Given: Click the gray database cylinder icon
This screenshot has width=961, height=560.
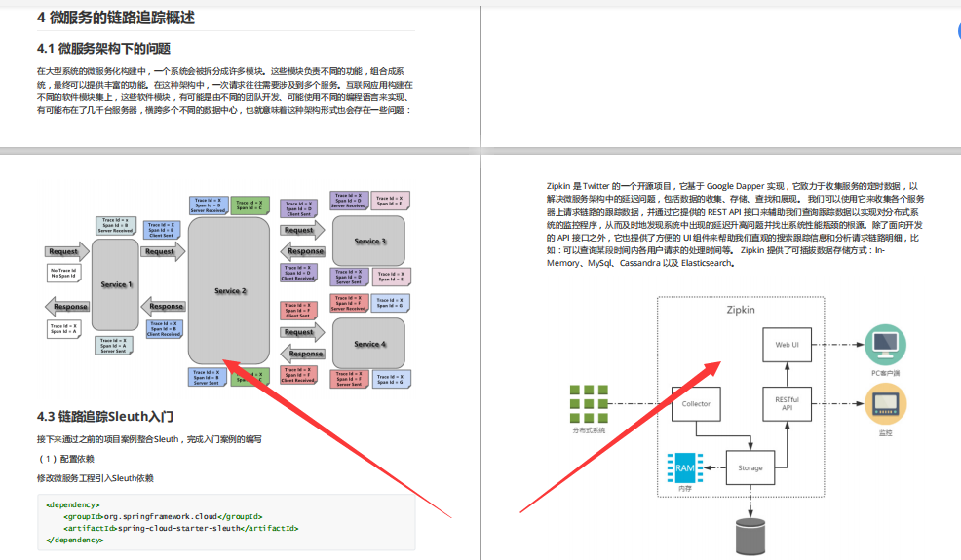Looking at the screenshot, I should point(750,538).
